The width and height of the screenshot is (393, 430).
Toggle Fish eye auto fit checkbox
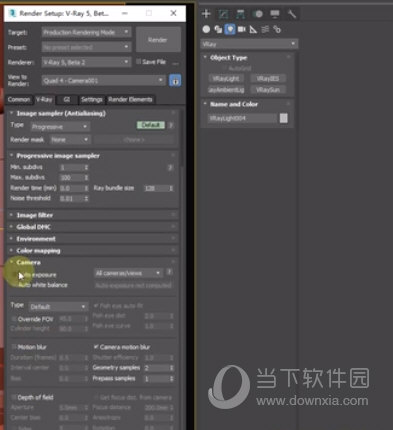[x=96, y=305]
